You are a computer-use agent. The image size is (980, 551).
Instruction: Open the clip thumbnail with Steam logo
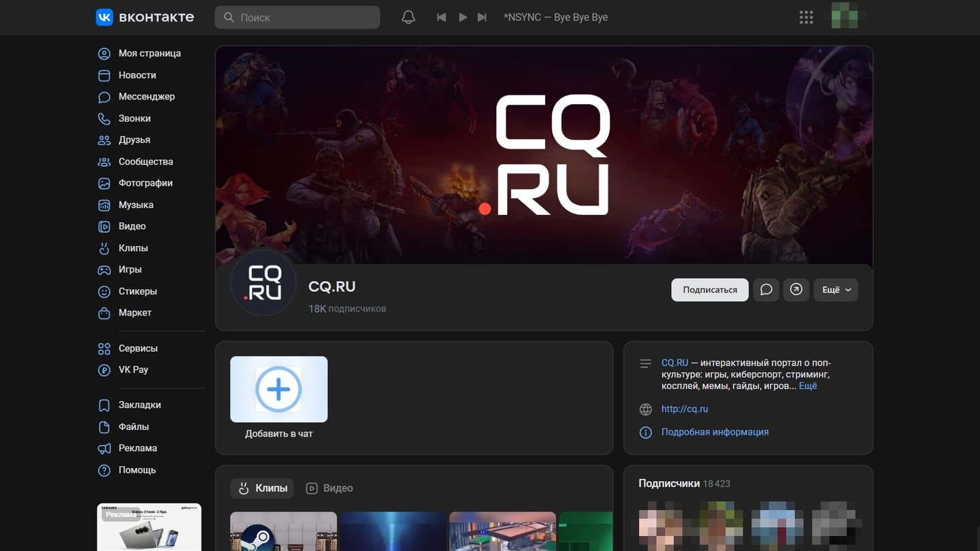click(284, 531)
